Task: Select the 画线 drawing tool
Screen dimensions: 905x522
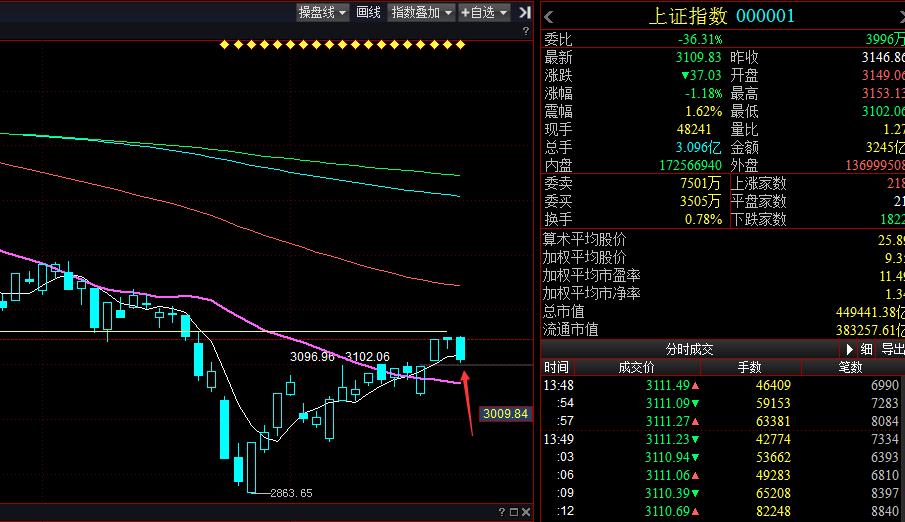Action: (x=369, y=12)
